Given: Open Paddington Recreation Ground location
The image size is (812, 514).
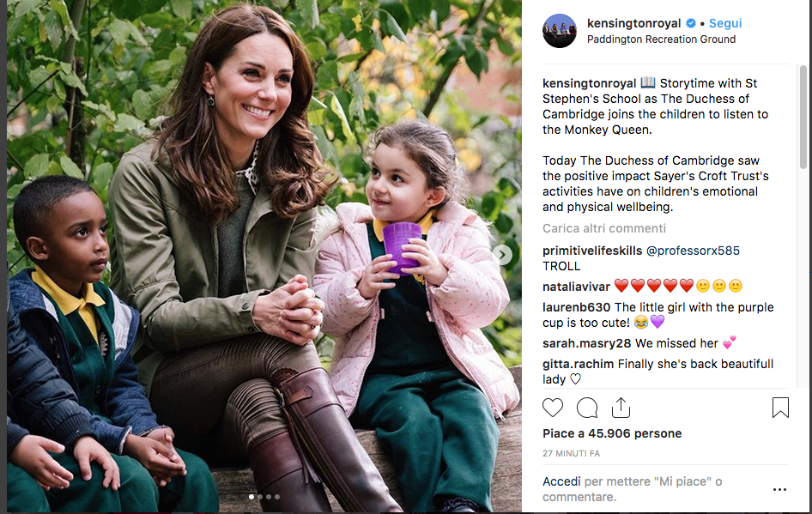Looking at the screenshot, I should tap(661, 39).
